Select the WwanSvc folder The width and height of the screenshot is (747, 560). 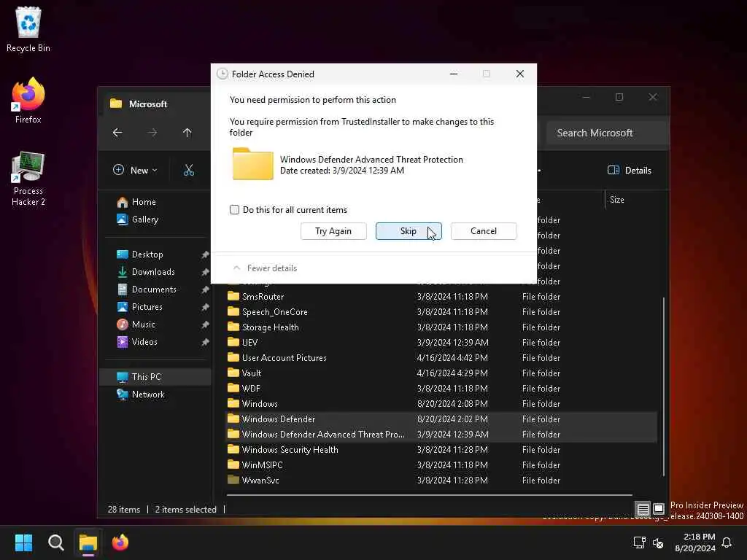point(441,480)
